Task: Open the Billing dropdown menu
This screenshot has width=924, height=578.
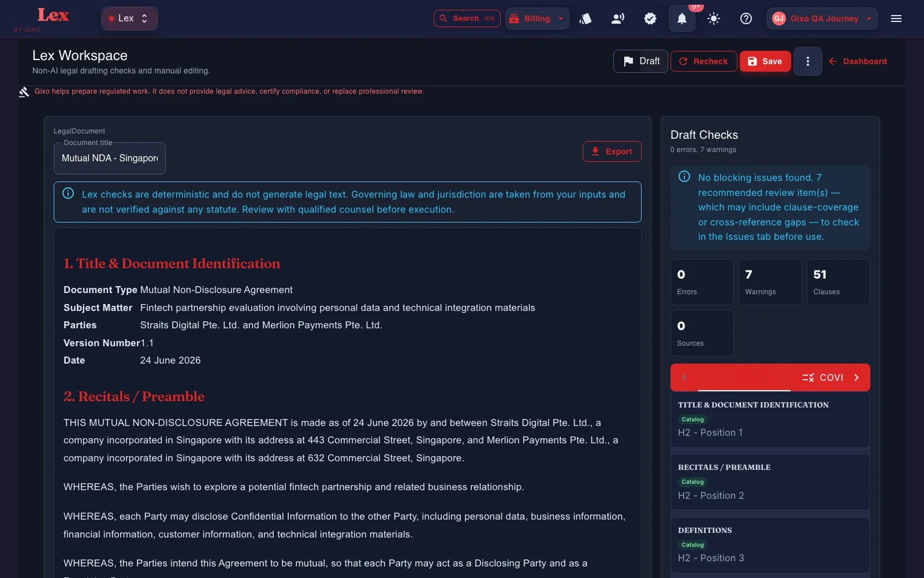Action: [x=537, y=18]
